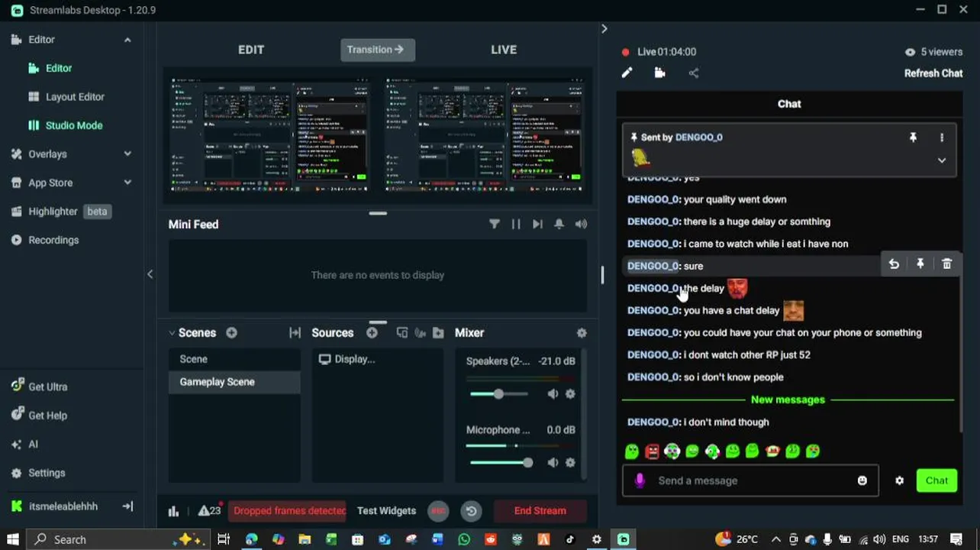
Task: Open performance stats graph icon
Action: 173,511
